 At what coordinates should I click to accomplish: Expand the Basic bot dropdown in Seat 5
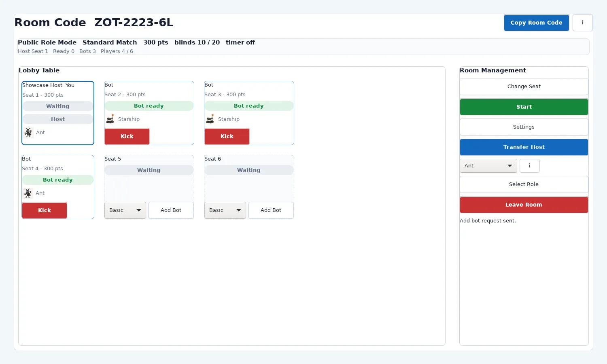125,210
